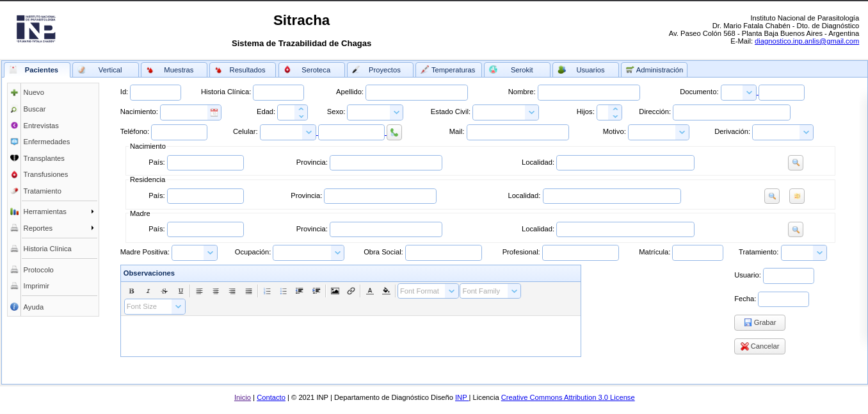The height and width of the screenshot is (414, 868).
Task: Click the yellow copy icon in Residencia section
Action: 796,196
